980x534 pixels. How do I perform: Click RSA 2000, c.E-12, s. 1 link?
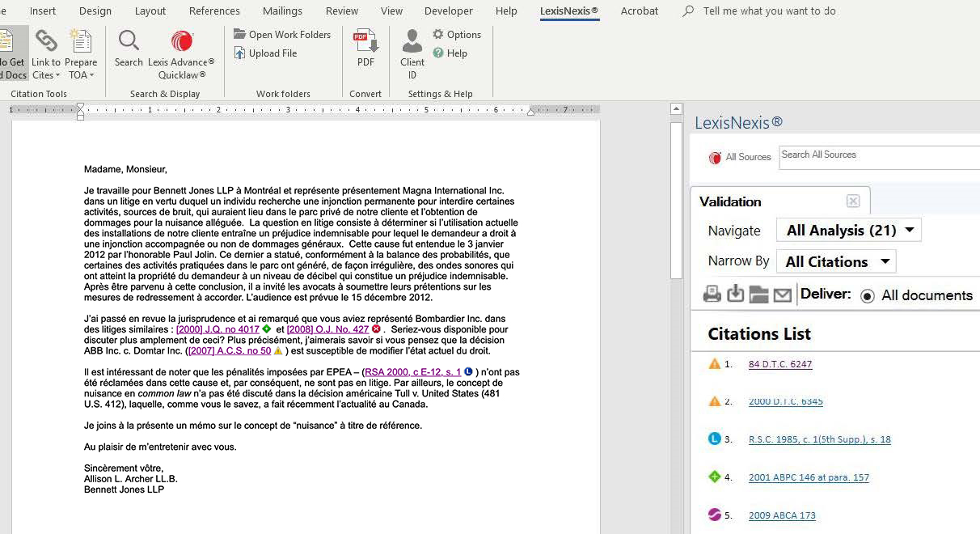(412, 372)
